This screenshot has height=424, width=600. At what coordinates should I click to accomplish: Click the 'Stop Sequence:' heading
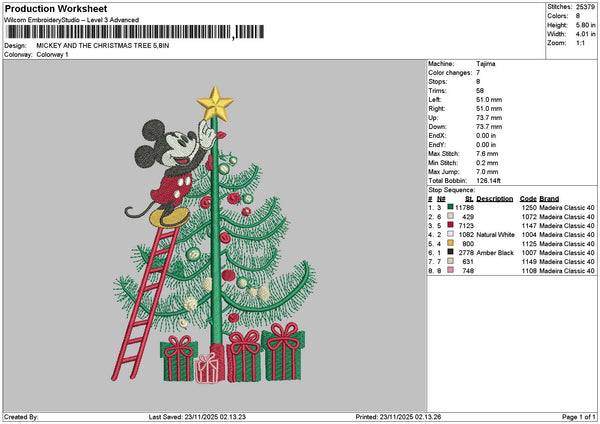[452, 190]
